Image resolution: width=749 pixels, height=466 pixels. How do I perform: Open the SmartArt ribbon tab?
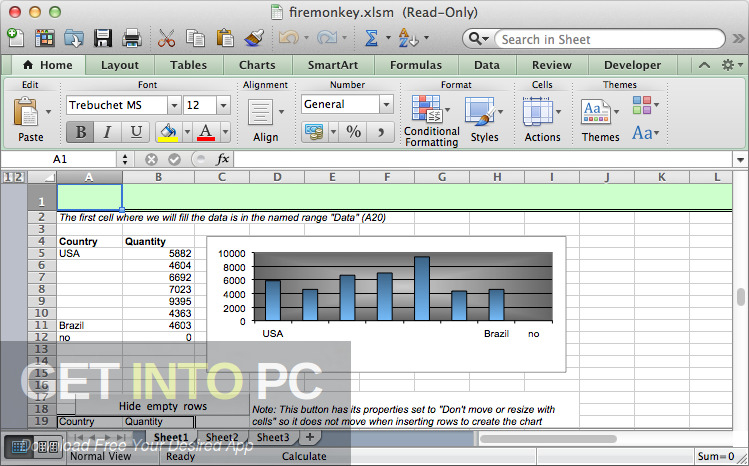pos(333,65)
